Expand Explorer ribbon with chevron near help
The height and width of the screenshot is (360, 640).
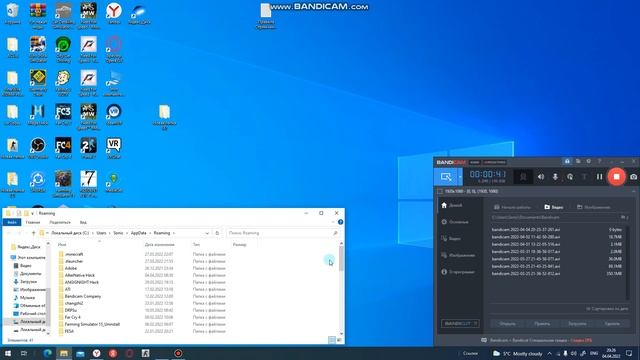click(x=333, y=222)
